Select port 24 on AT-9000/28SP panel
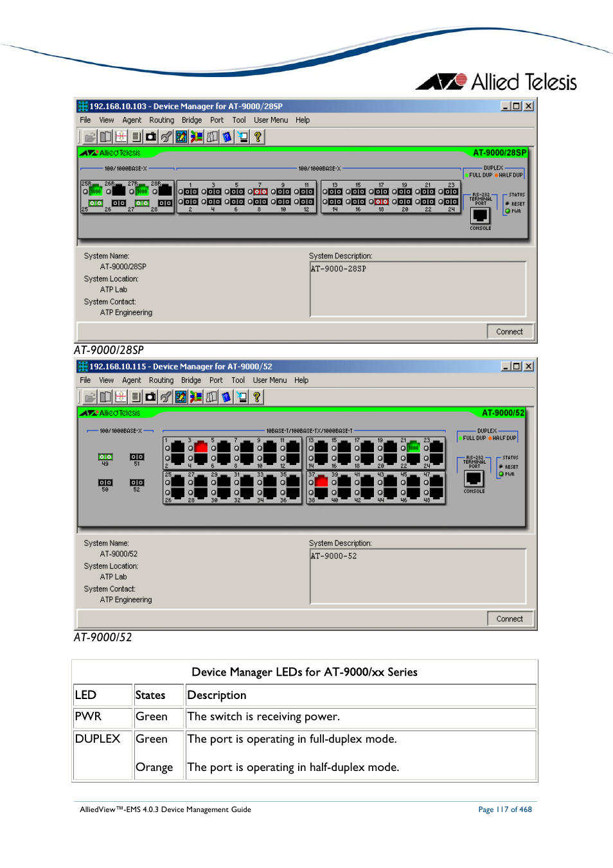 point(451,202)
